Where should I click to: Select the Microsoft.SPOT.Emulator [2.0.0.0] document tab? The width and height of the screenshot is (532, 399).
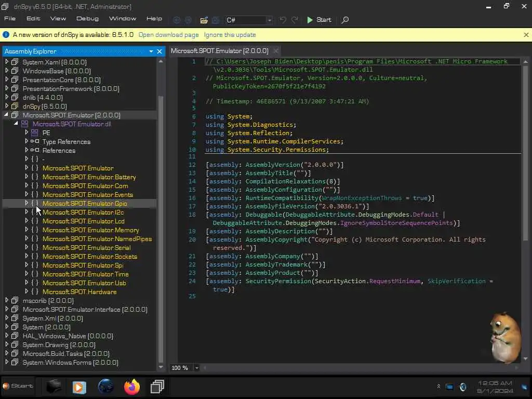click(x=220, y=51)
